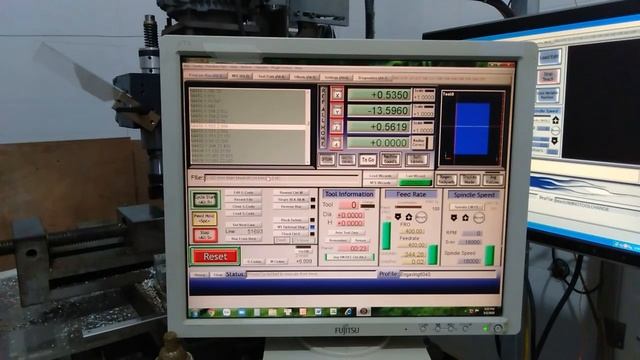Viewport: 640px width, 360px height.
Task: Raise feed rate override with up arrow
Action: [x=409, y=217]
